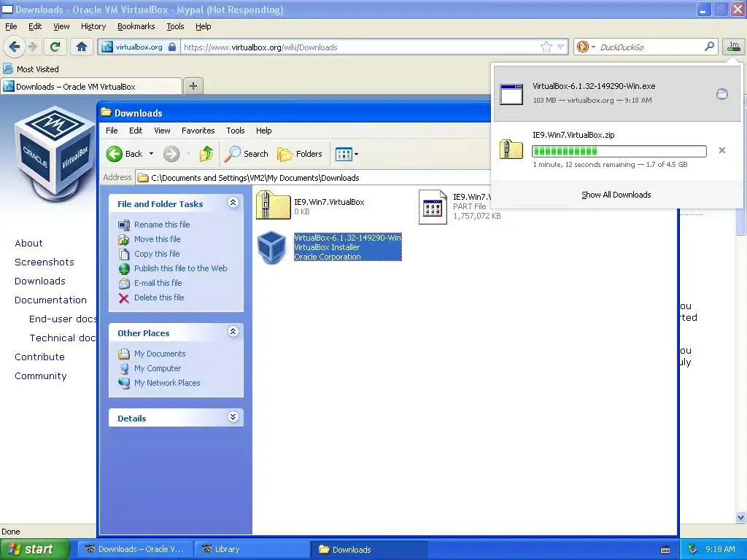Open View menu in Downloads Explorer window

pyautogui.click(x=162, y=131)
